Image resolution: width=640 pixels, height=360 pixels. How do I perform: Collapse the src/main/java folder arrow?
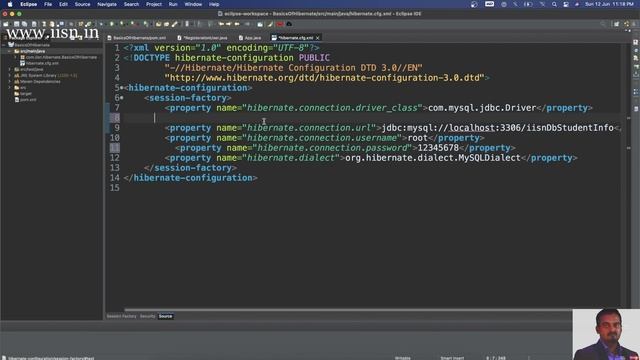tap(9, 51)
